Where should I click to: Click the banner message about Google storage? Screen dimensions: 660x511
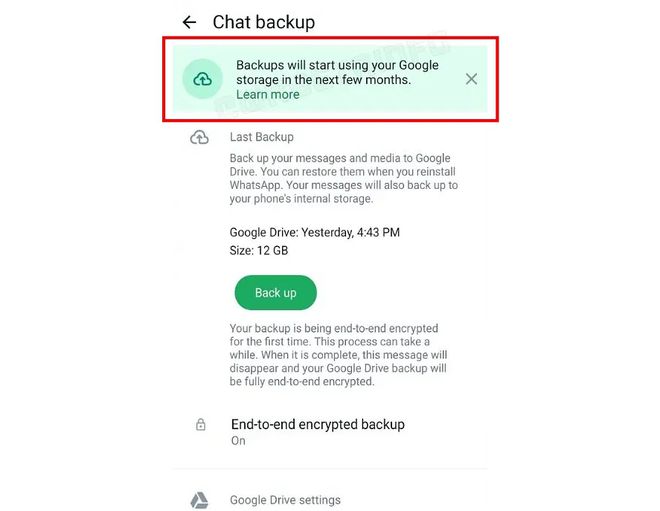337,72
